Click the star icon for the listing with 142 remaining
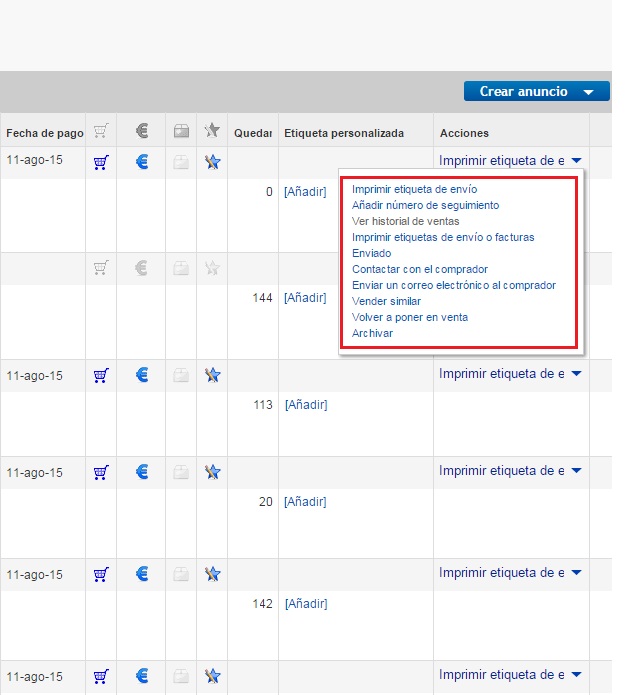Screen dimensions: 627x695 212,574
